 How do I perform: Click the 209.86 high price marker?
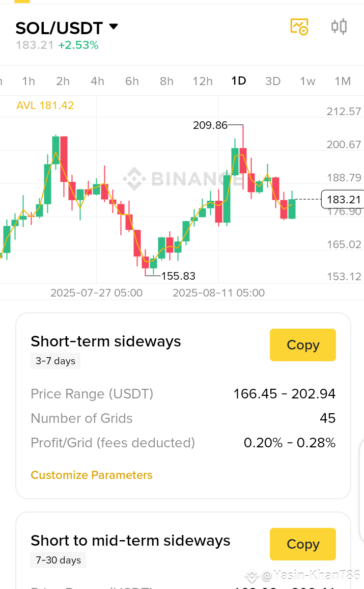pyautogui.click(x=210, y=125)
